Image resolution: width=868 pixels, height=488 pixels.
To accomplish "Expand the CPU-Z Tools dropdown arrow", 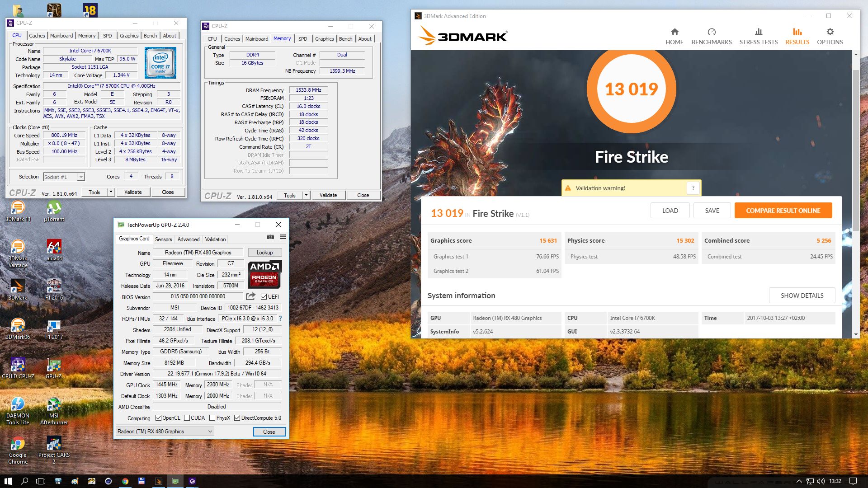I will (x=111, y=192).
